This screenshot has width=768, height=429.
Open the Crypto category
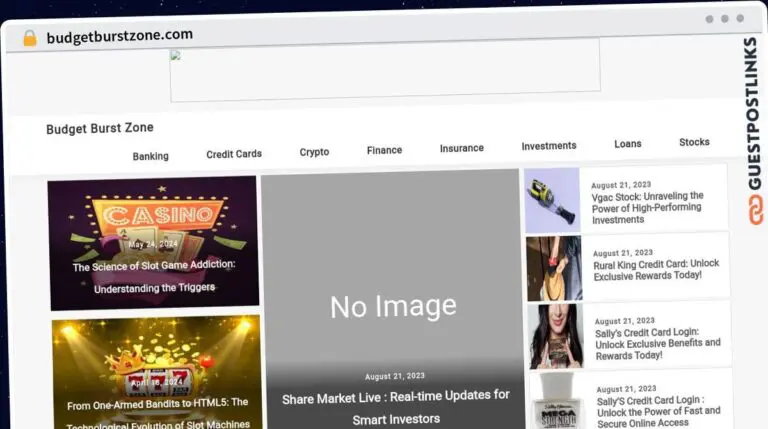314,152
